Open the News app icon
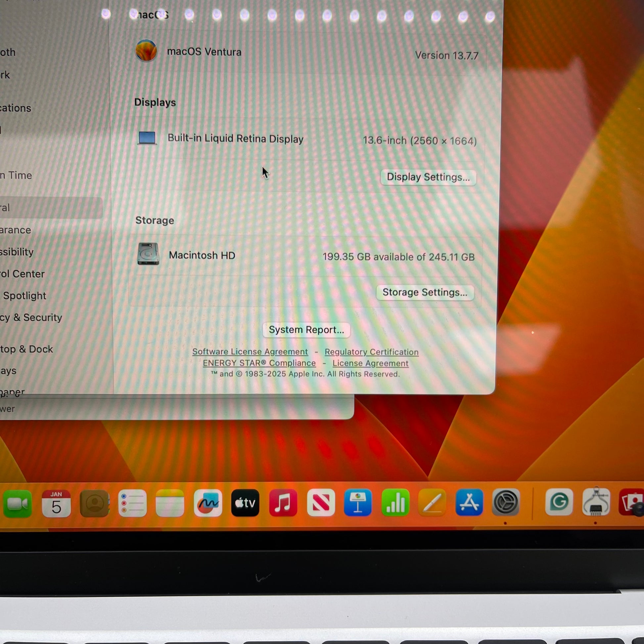The width and height of the screenshot is (644, 644). tap(321, 503)
